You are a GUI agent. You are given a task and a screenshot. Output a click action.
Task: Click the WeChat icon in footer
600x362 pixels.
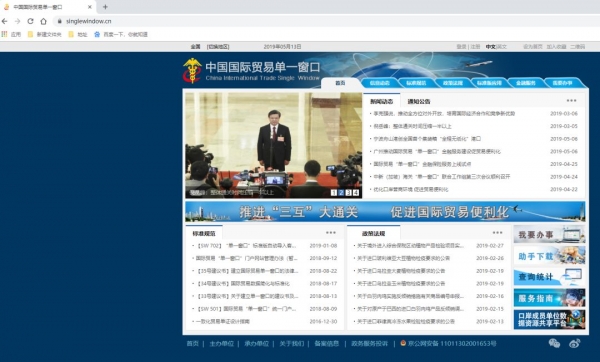pyautogui.click(x=554, y=343)
